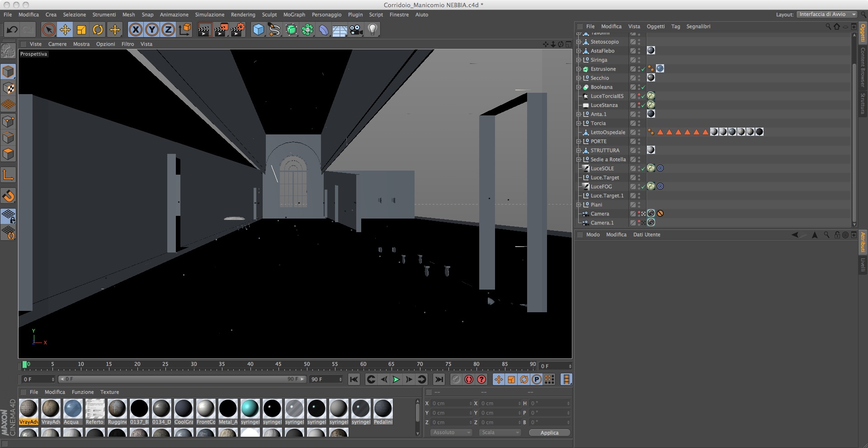Toggle the green enable checkmark for Booleana
This screenshot has width=868, height=448.
pos(643,87)
